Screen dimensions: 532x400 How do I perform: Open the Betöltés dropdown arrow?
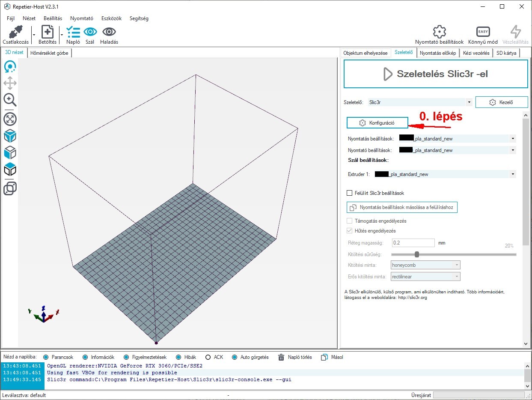(x=62, y=35)
